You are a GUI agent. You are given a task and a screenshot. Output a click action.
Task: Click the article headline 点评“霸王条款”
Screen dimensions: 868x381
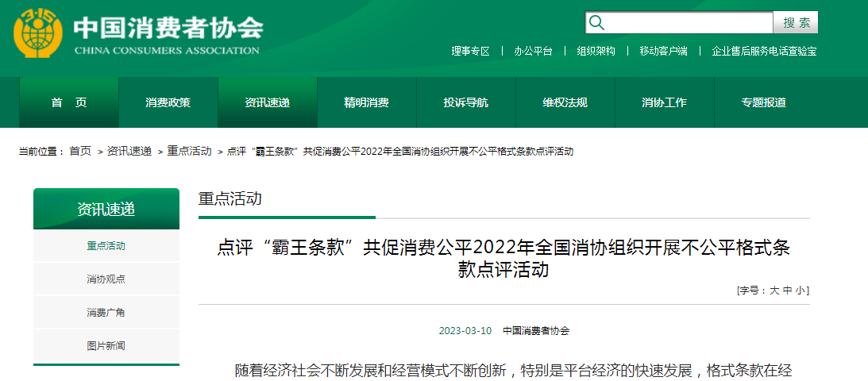(503, 259)
